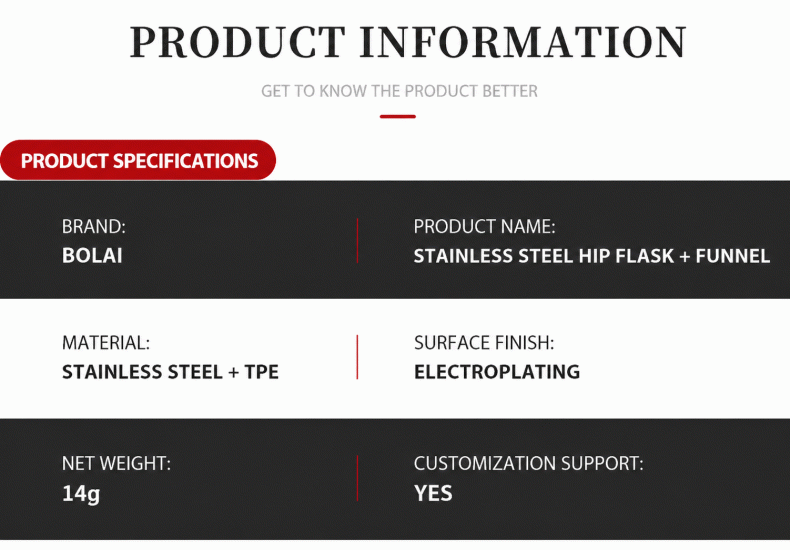Click the CUSTOMIZATION SUPPORT: label
The height and width of the screenshot is (550, 790).
pos(529,463)
